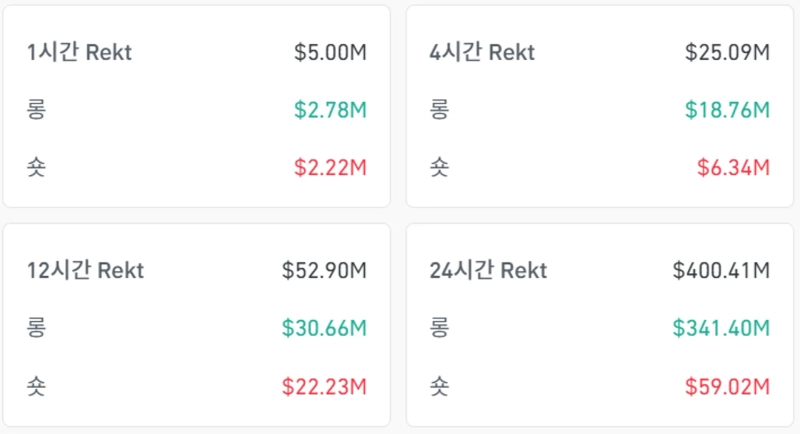Click the 롱 label in 12시간 card
The height and width of the screenshot is (434, 800).
[x=38, y=327]
